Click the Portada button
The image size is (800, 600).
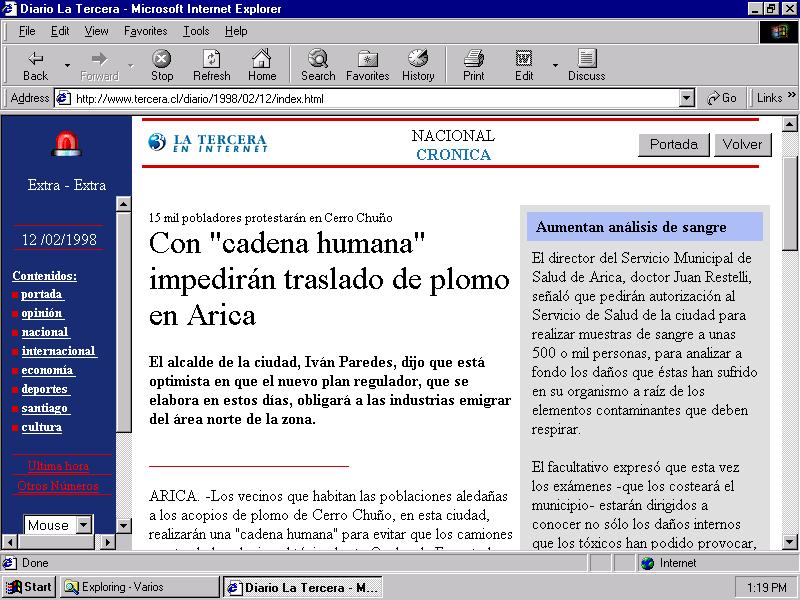click(674, 145)
